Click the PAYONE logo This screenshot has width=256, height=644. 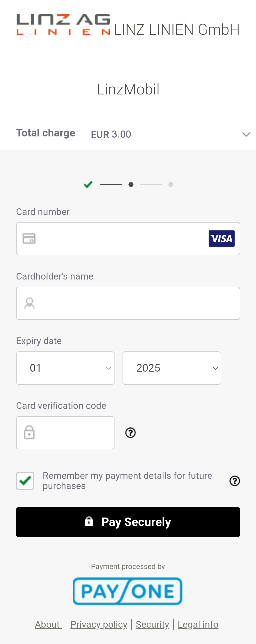coord(128,591)
